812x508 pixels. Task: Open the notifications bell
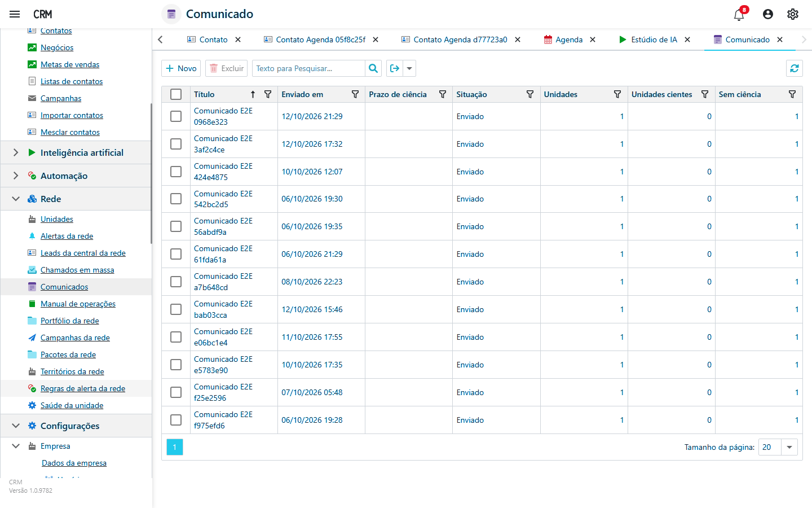[739, 14]
